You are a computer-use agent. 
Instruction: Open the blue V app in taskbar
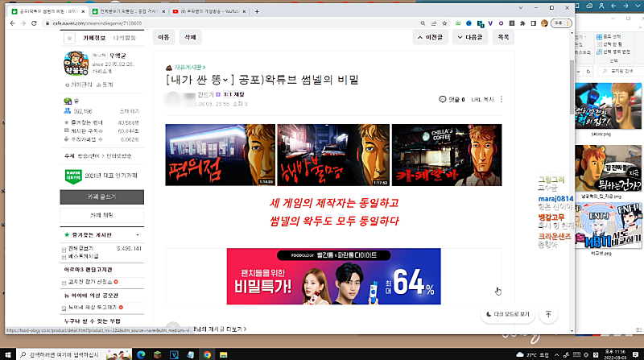click(174, 354)
